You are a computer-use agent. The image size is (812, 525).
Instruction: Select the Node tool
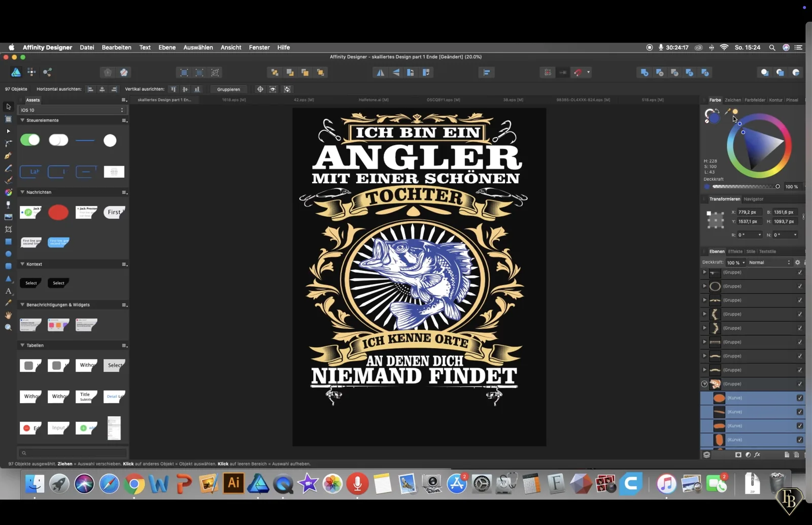(8, 131)
